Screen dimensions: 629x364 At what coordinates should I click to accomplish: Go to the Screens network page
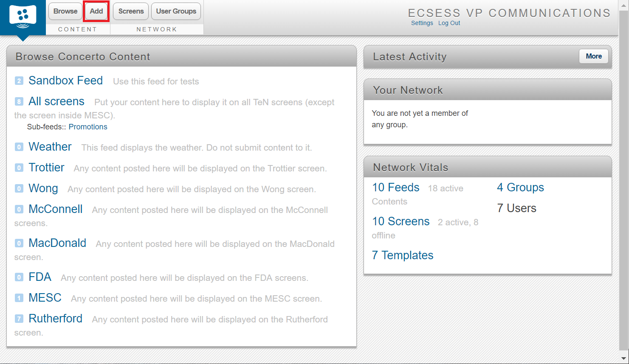(x=131, y=11)
